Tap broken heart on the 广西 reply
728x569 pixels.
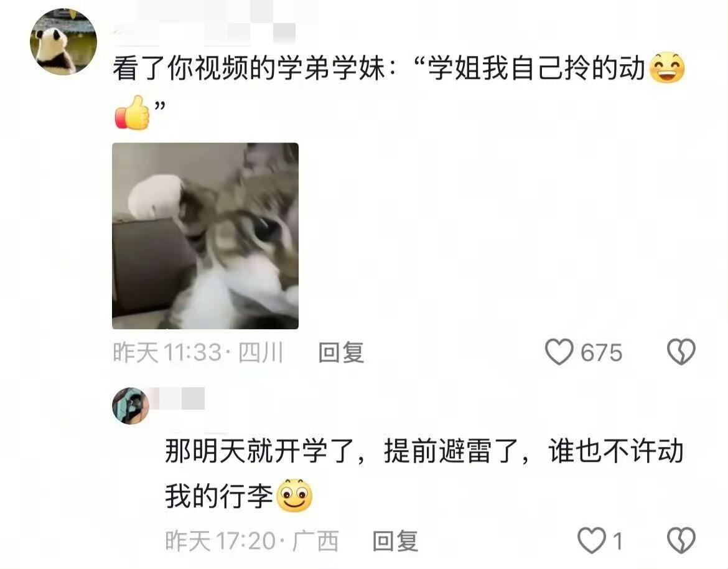point(681,540)
